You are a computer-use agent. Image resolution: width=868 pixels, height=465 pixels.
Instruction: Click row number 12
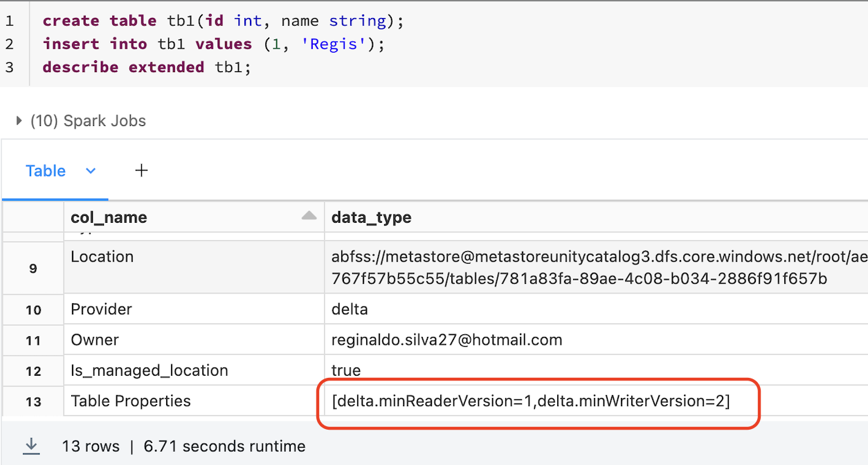click(x=33, y=370)
